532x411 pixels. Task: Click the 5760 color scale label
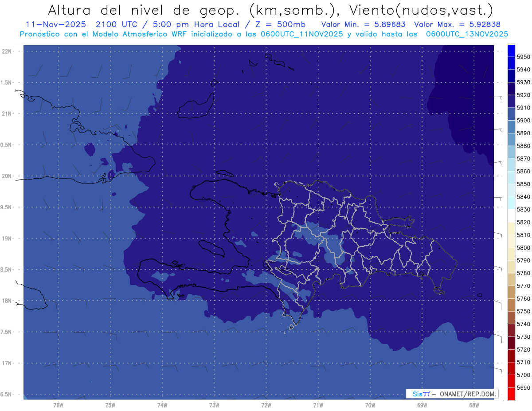coord(523,298)
